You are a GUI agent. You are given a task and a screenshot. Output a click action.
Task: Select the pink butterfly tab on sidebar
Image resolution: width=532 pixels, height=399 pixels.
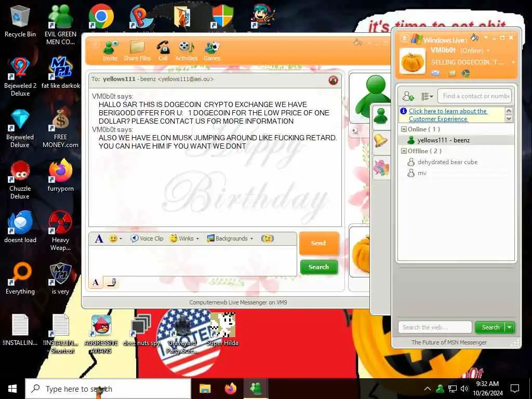pos(381,168)
